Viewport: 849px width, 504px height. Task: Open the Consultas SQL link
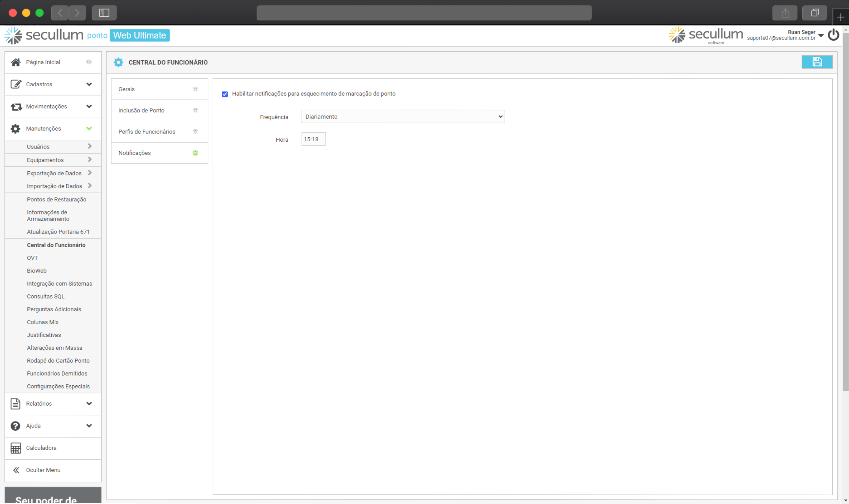45,297
